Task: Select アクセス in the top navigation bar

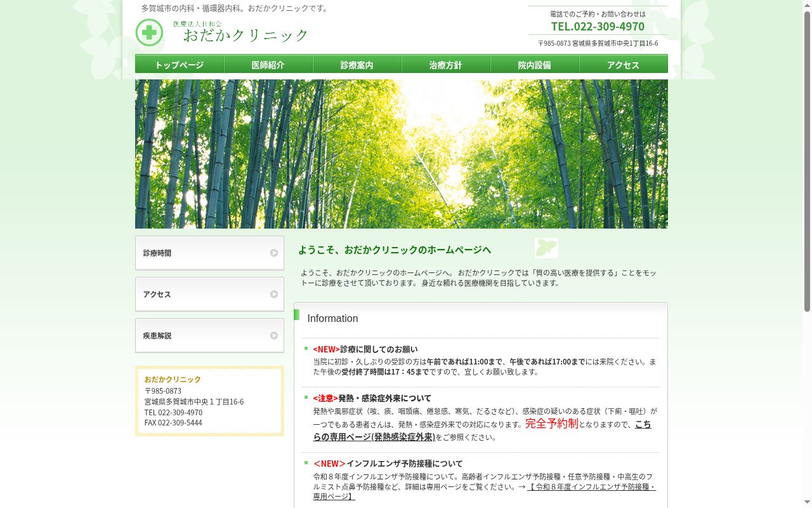Action: (x=624, y=64)
